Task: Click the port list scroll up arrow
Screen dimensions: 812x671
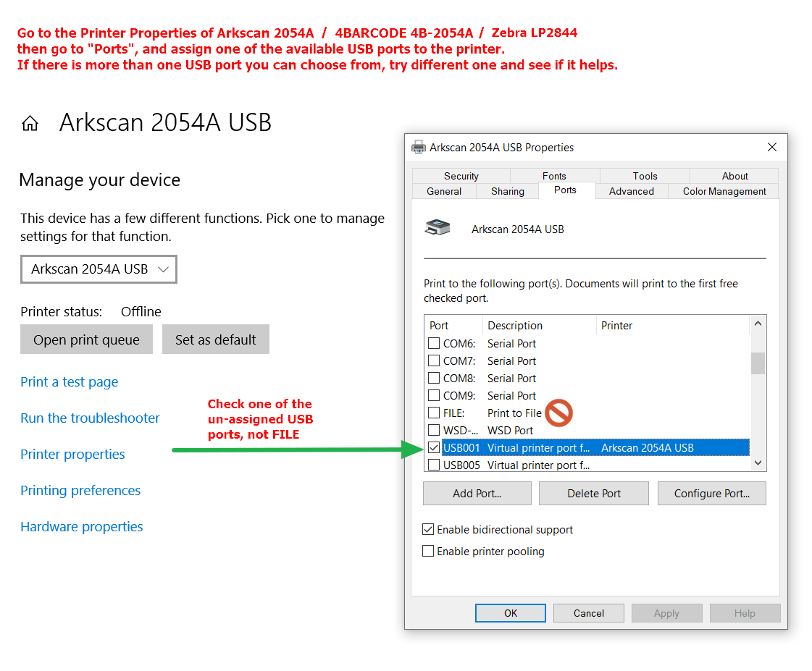Action: click(x=758, y=324)
